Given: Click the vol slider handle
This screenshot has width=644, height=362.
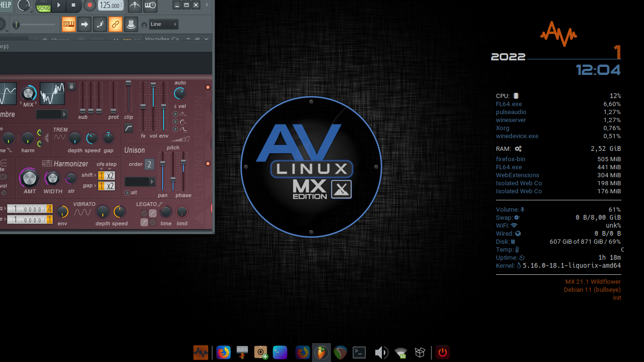Looking at the screenshot, I should 153,84.
